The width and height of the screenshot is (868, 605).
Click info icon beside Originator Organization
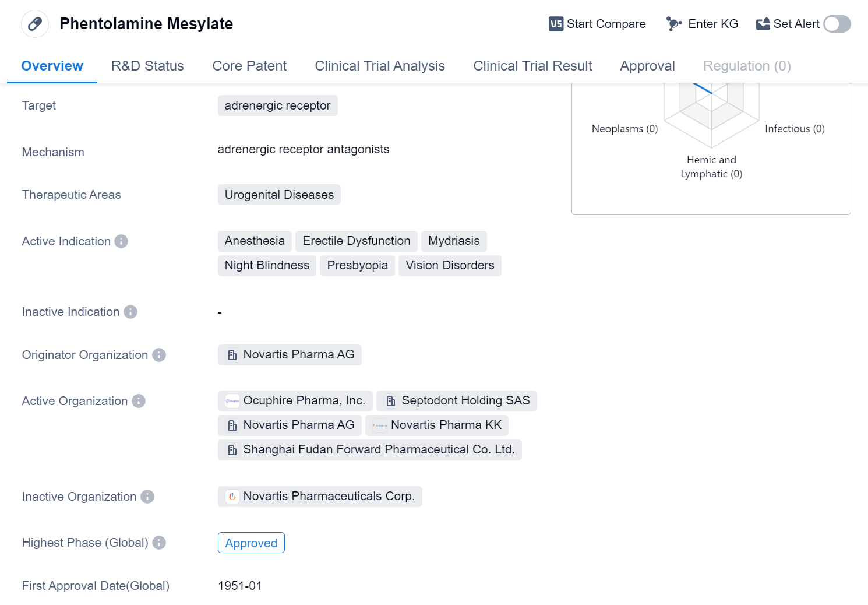pos(159,355)
